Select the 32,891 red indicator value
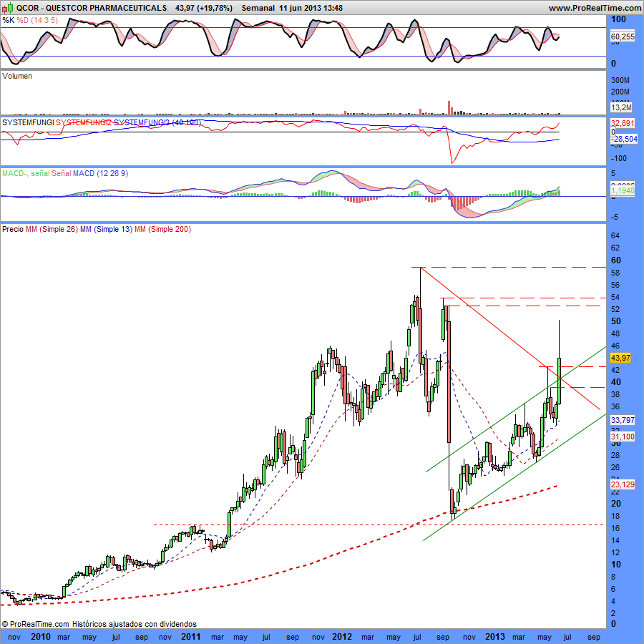Image resolution: width=644 pixels, height=644 pixels. (623, 123)
